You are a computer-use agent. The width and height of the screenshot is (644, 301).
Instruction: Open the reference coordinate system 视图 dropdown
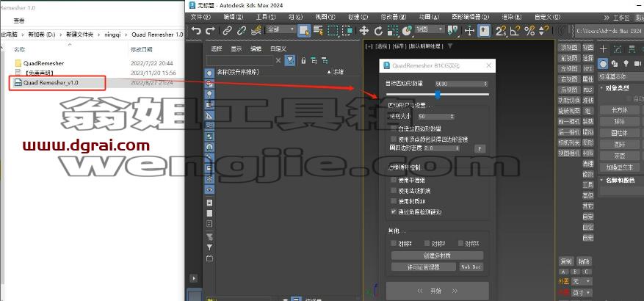click(430, 29)
